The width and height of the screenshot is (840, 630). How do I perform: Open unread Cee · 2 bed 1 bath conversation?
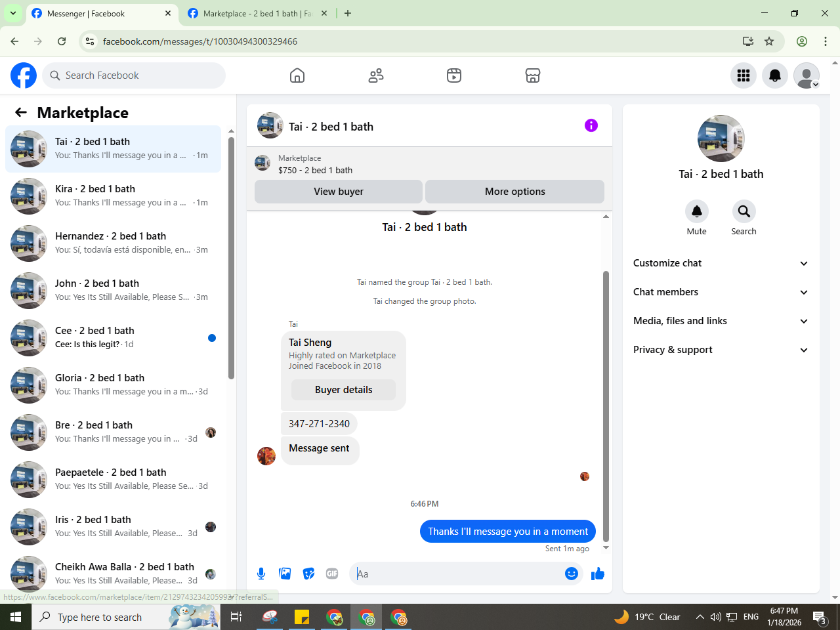pyautogui.click(x=113, y=338)
